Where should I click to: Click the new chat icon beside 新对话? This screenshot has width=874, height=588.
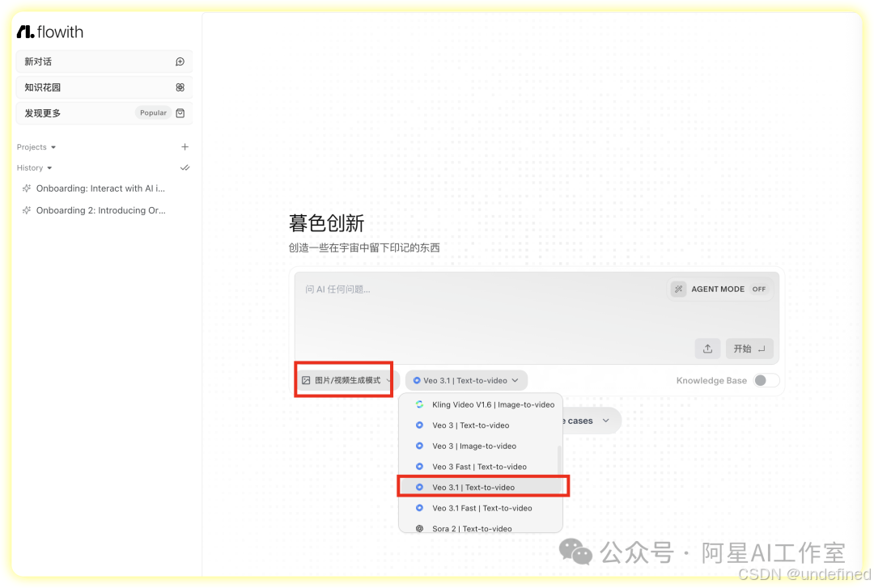180,61
